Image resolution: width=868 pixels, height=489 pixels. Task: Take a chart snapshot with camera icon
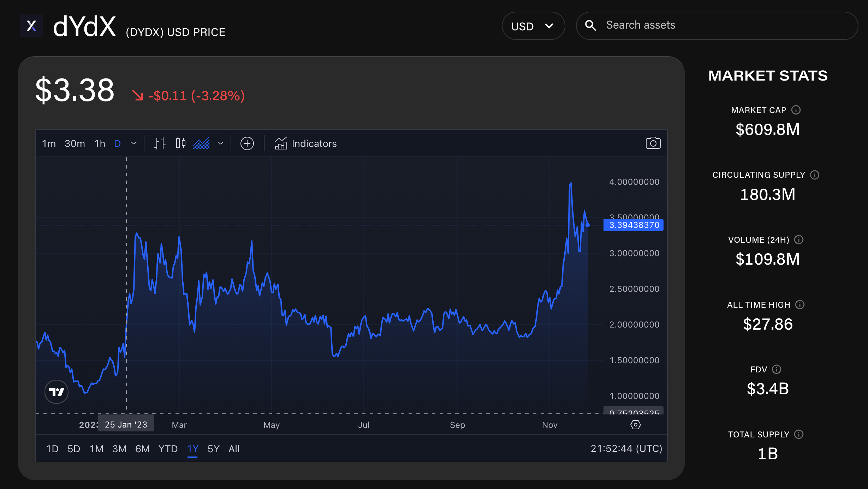[653, 143]
